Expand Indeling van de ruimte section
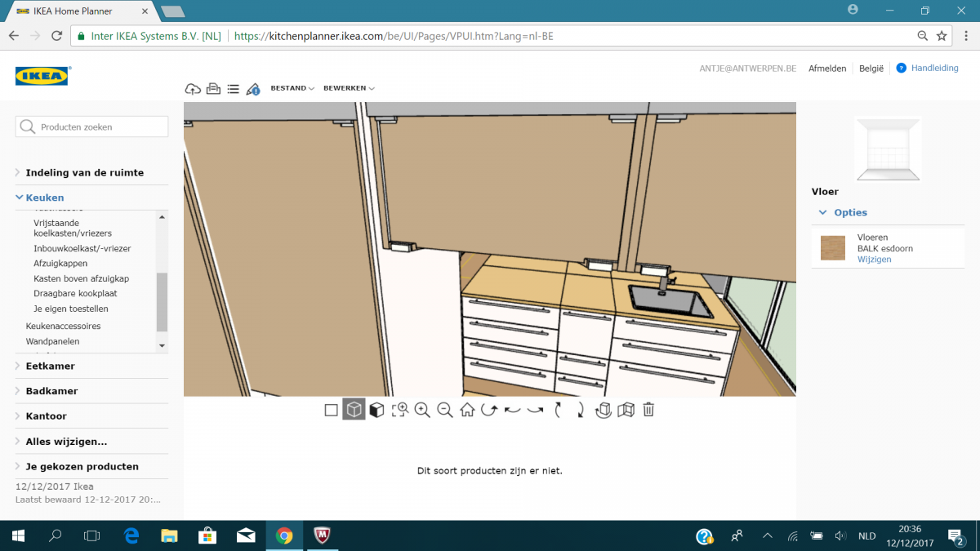This screenshot has height=551, width=980. coord(84,172)
